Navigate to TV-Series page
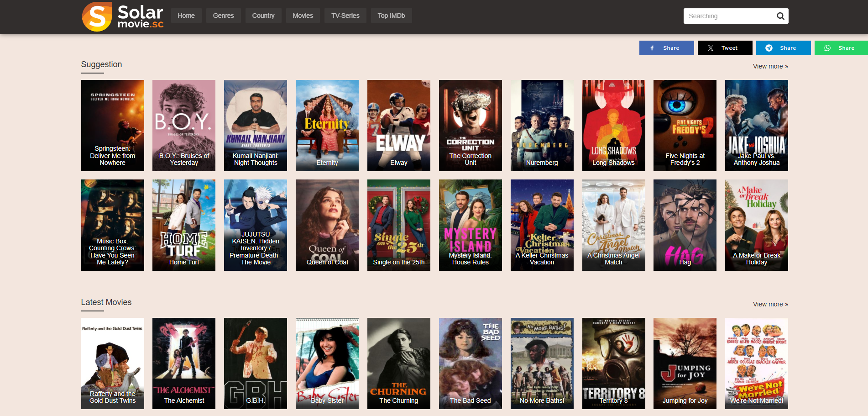 (x=345, y=16)
